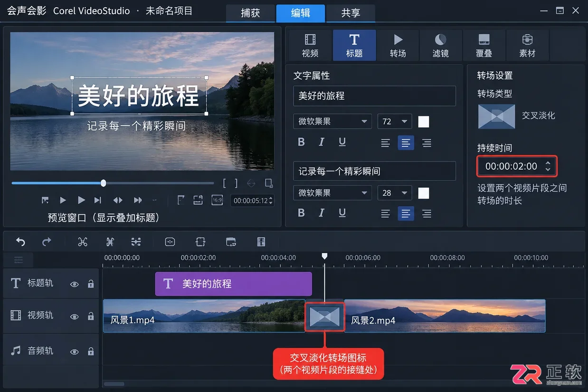This screenshot has height=392, width=588.
Task: Click rightmost icon in timeline toolbar
Action: 261,242
